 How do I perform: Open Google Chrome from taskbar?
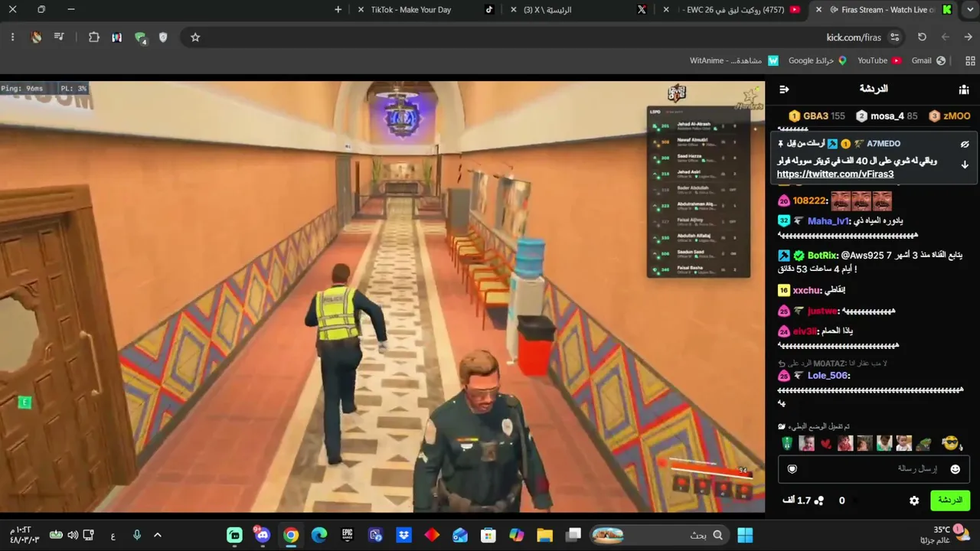(291, 535)
